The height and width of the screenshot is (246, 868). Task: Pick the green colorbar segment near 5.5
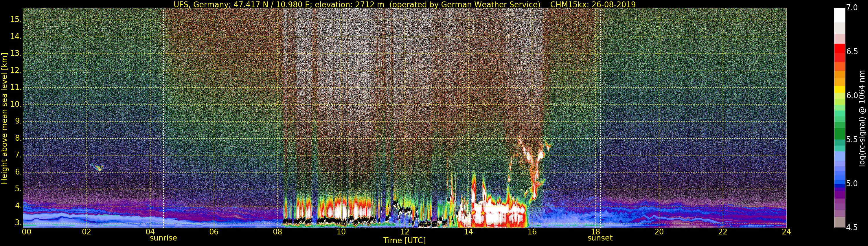[839, 135]
